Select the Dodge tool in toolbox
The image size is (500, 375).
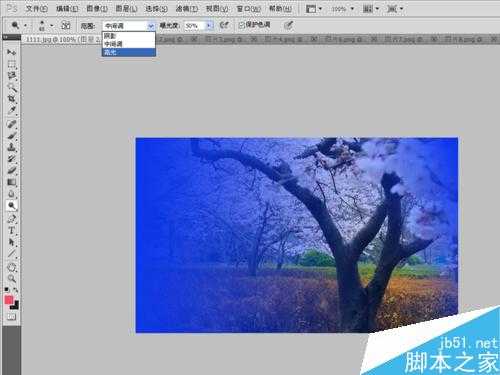coord(11,206)
